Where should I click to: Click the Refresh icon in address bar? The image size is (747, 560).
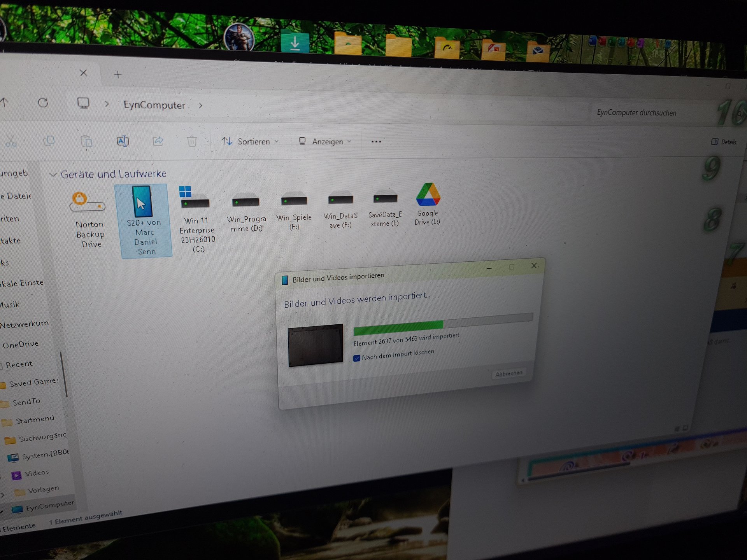[x=43, y=103]
